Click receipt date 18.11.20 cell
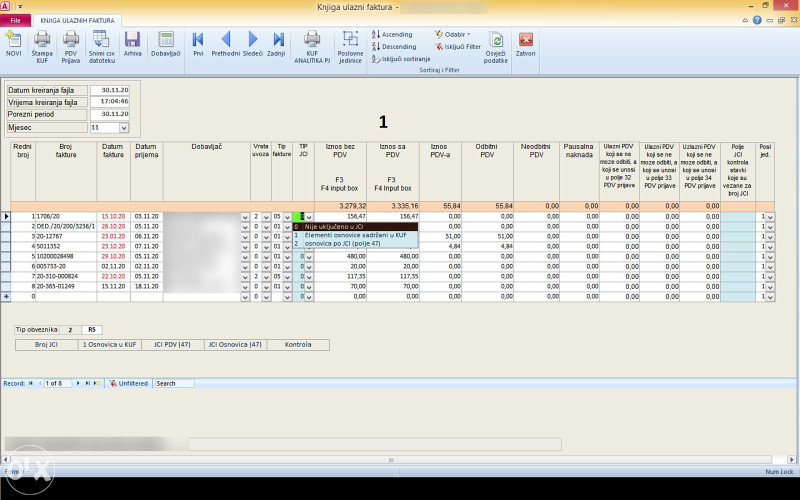The height and width of the screenshot is (500, 800). 146,287
